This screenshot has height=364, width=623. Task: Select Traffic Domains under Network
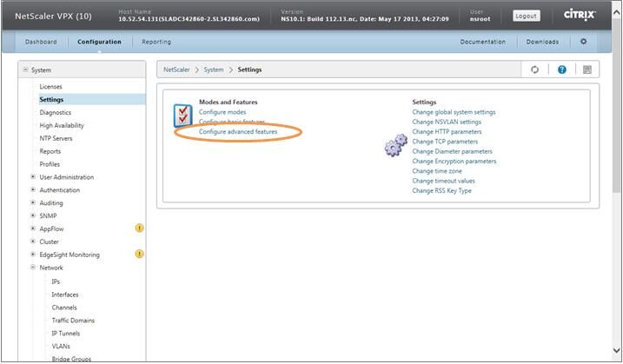click(73, 321)
